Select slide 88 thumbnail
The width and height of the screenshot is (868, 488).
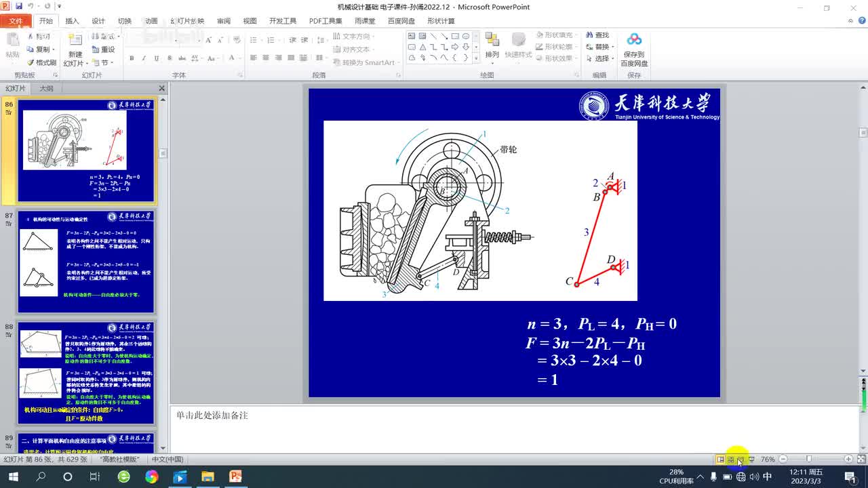point(86,373)
